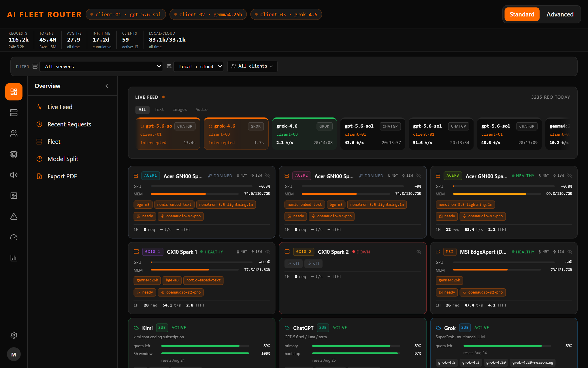Toggle visibility eye on MSI EdgeXpert card
This screenshot has height=368, width=588.
pyautogui.click(x=570, y=252)
